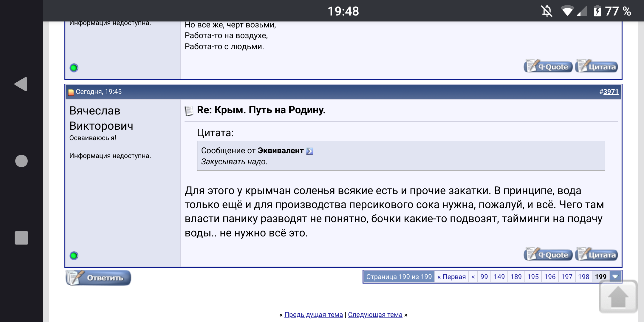Click view-post arrow next to Эквивалент

pyautogui.click(x=310, y=151)
